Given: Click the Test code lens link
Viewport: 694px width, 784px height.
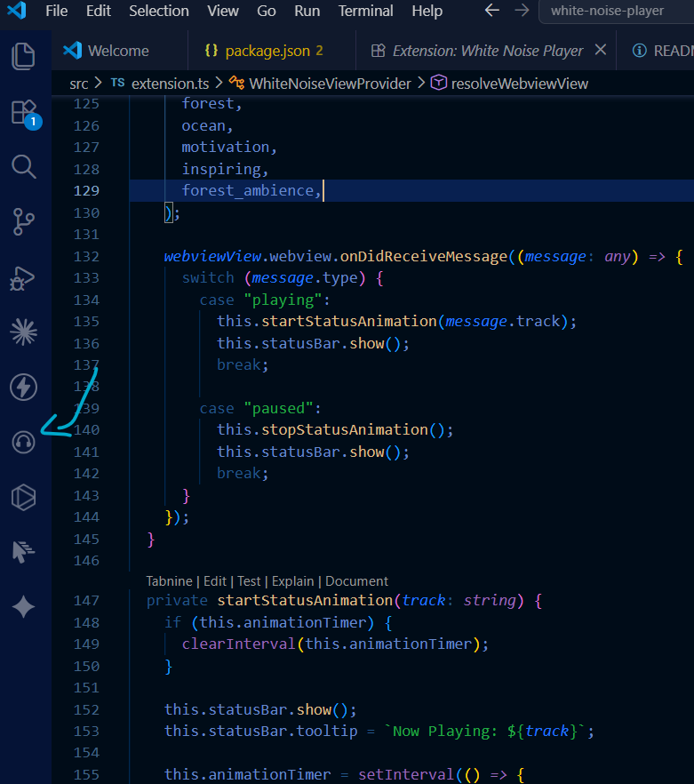Looking at the screenshot, I should click(x=249, y=581).
